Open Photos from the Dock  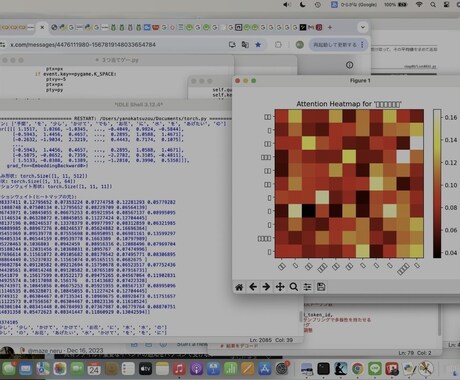pyautogui.click(x=60, y=369)
